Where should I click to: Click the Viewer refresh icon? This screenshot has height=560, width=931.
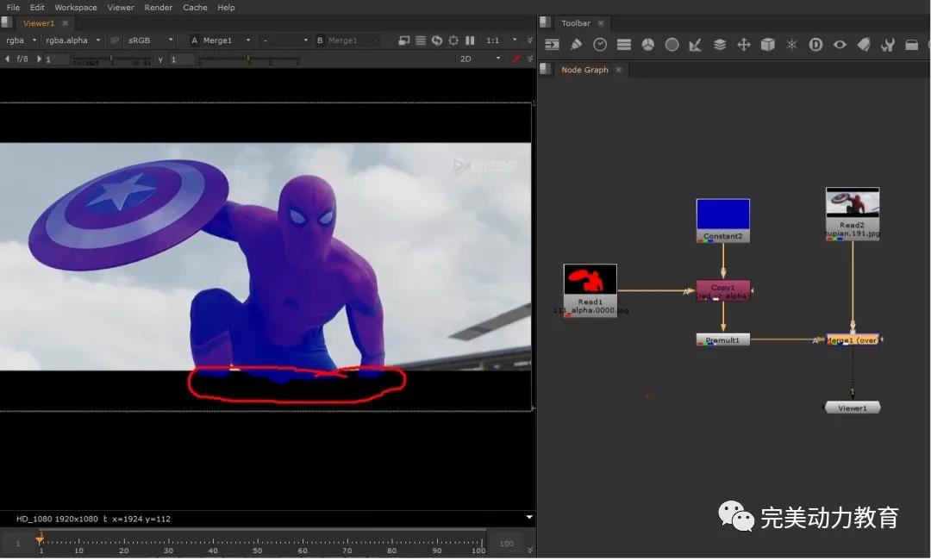point(437,40)
